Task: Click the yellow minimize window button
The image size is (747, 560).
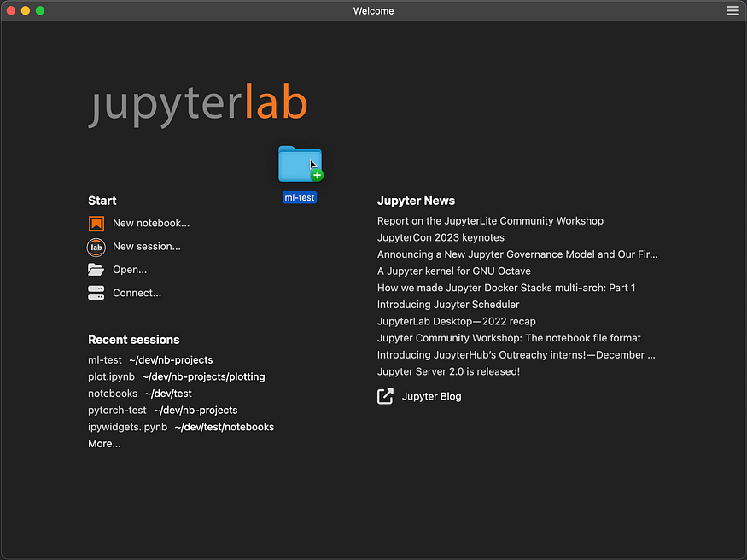Action: (26, 10)
